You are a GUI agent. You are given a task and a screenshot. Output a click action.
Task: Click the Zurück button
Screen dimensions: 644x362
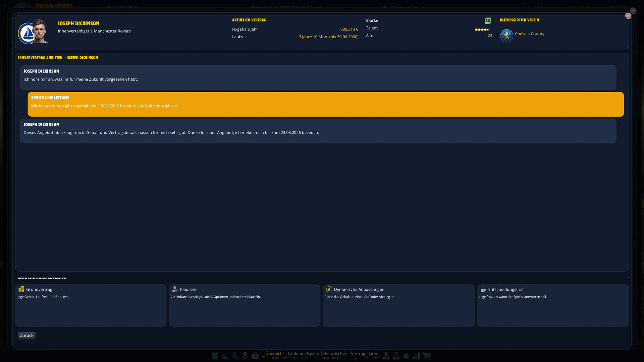[x=26, y=336]
